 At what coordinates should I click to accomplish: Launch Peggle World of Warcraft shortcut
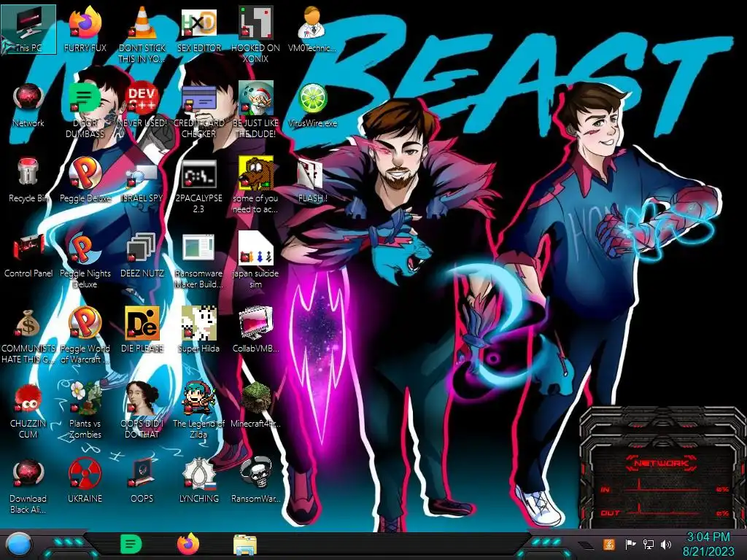[x=85, y=336]
